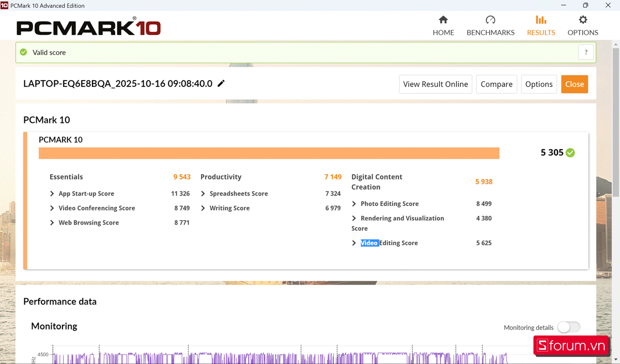The height and width of the screenshot is (364, 620).
Task: Close the result with orange Close button
Action: [x=575, y=84]
